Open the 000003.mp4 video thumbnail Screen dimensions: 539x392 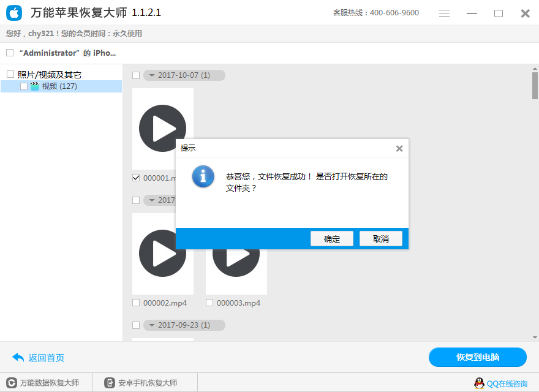tap(236, 272)
